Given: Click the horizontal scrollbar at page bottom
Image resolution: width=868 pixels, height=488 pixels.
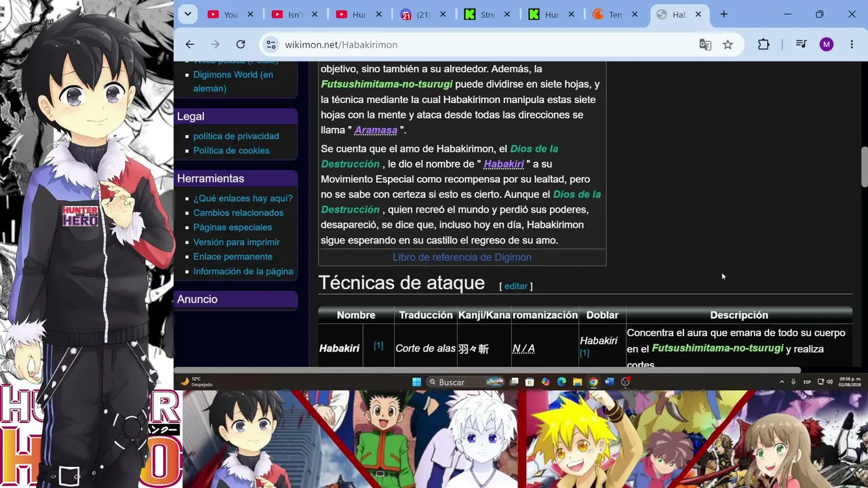Looking at the screenshot, I should coord(487,370).
